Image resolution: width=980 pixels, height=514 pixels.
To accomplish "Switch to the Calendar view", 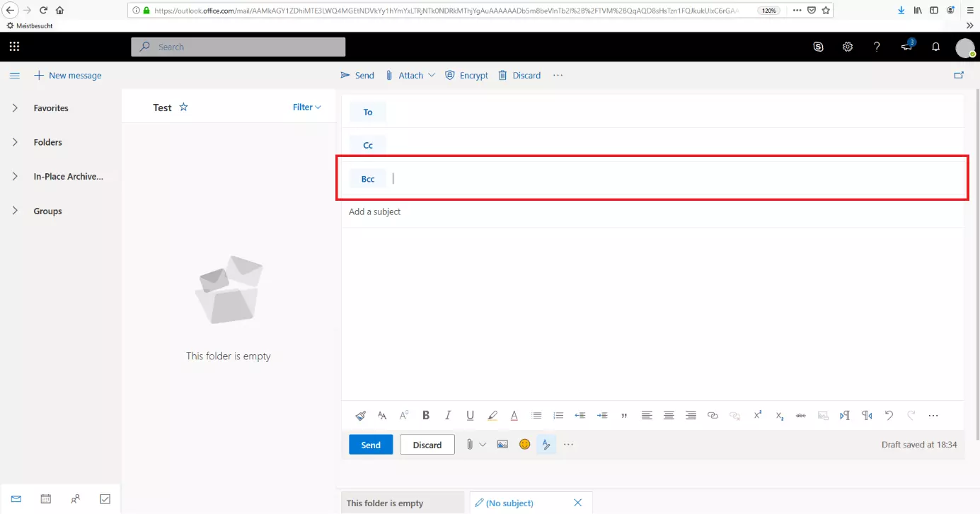I will pyautogui.click(x=45, y=498).
